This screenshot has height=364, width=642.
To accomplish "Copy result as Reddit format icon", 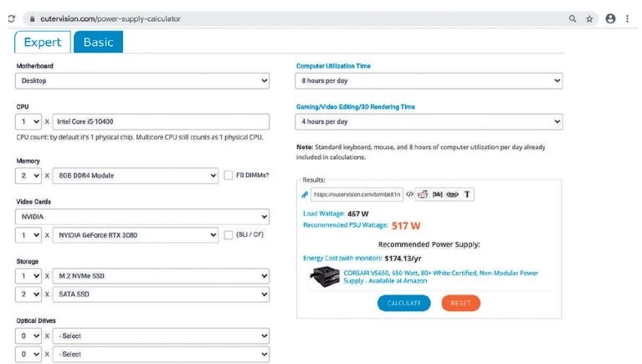I will (423, 194).
